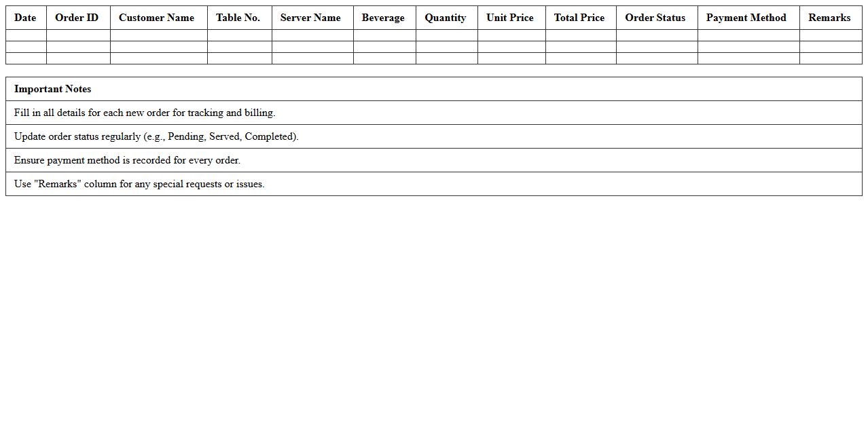The height and width of the screenshot is (441, 868).
Task: Click the Server Name header
Action: (310, 18)
